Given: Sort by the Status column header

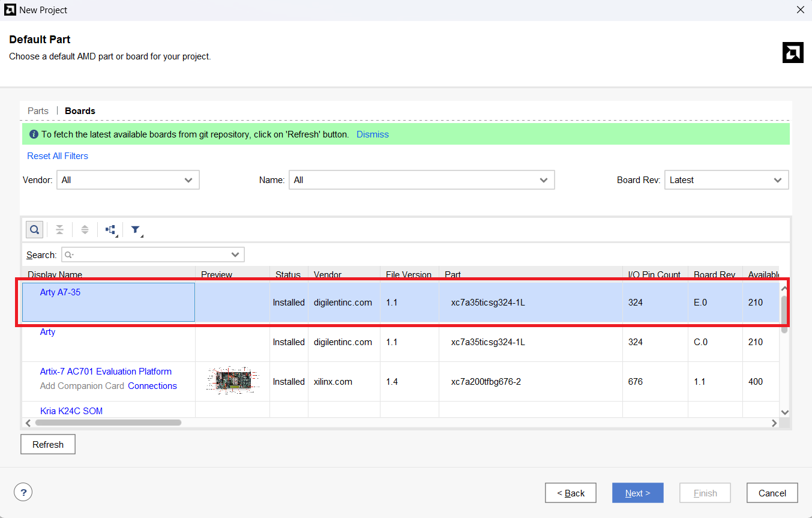Looking at the screenshot, I should pos(289,274).
